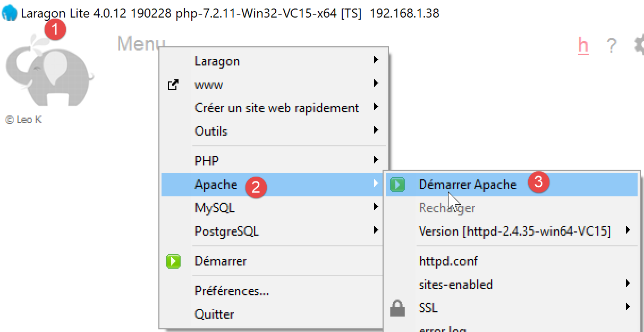The height and width of the screenshot is (332, 644).
Task: Open the MySQL menu entry
Action: point(215,207)
